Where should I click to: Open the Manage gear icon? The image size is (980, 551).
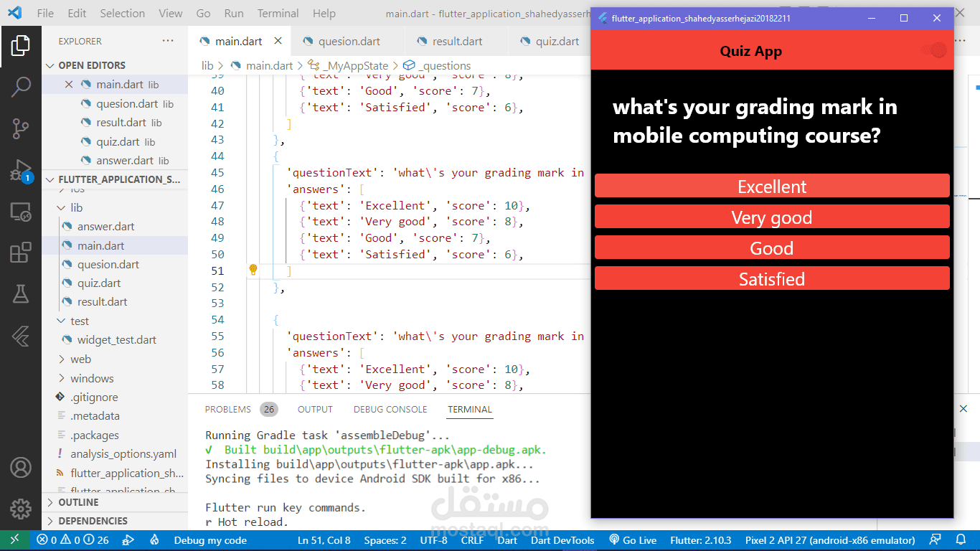(x=21, y=509)
